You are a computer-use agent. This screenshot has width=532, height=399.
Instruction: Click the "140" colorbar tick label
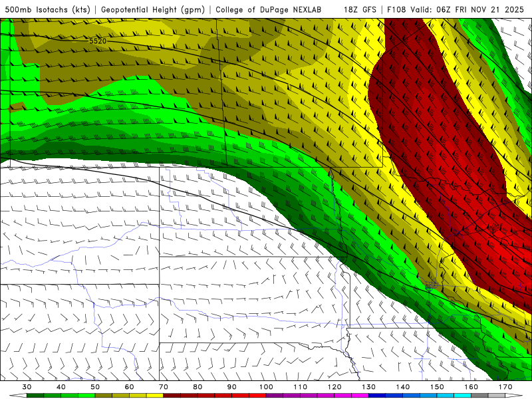(403, 387)
